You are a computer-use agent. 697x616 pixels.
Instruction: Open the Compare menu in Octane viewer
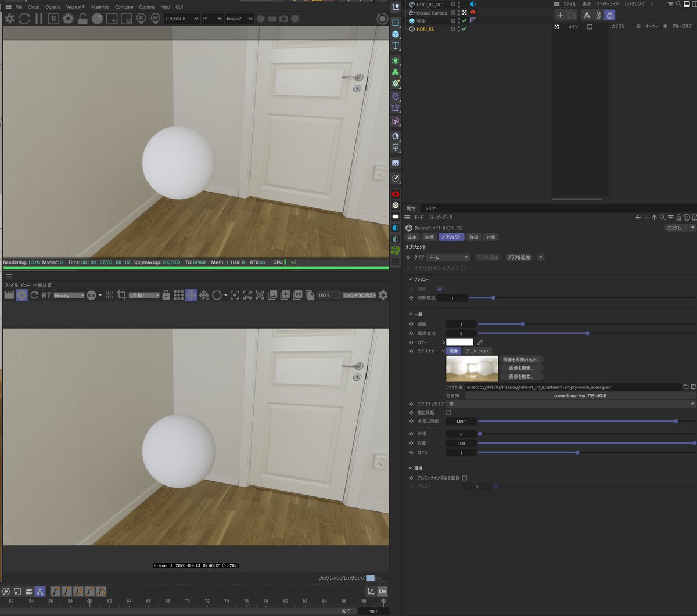click(x=124, y=7)
